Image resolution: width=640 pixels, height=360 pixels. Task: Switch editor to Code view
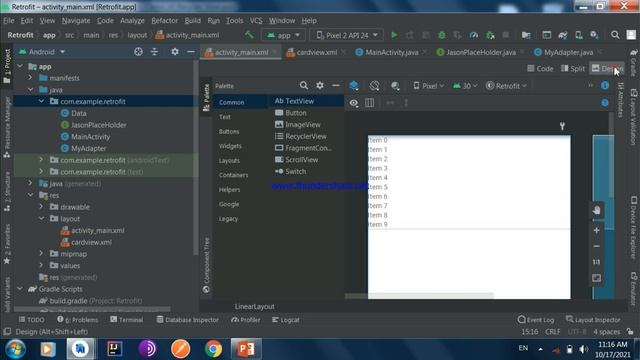click(x=540, y=69)
